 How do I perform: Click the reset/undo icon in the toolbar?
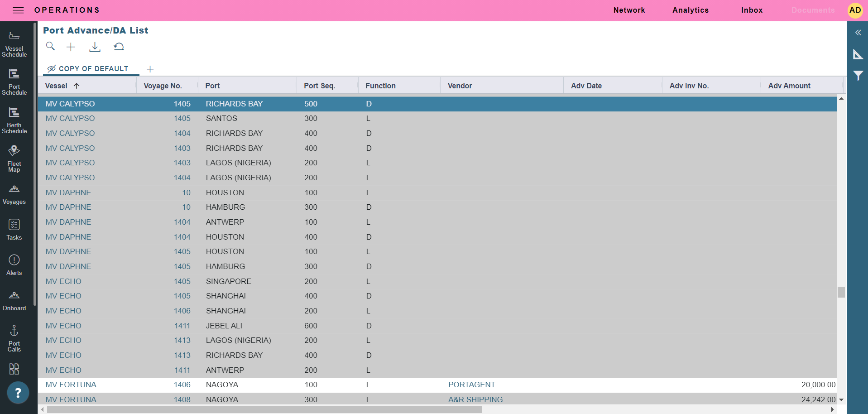[119, 47]
